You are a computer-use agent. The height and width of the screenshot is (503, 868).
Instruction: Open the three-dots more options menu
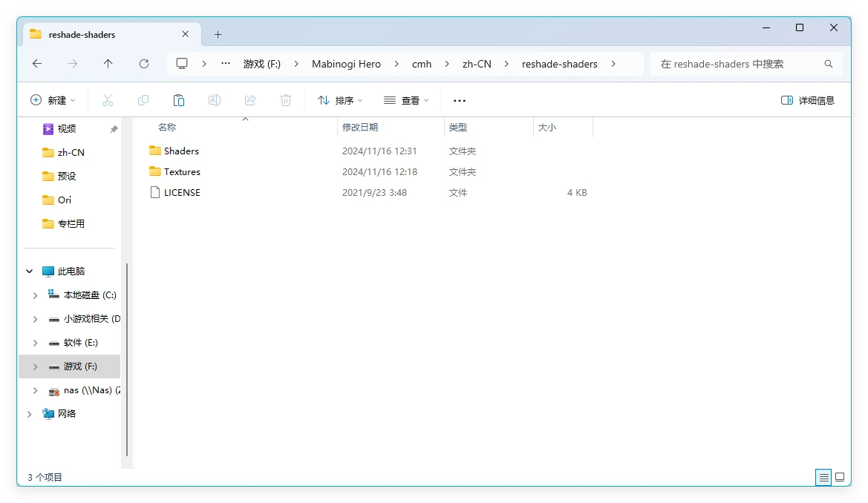(x=460, y=100)
